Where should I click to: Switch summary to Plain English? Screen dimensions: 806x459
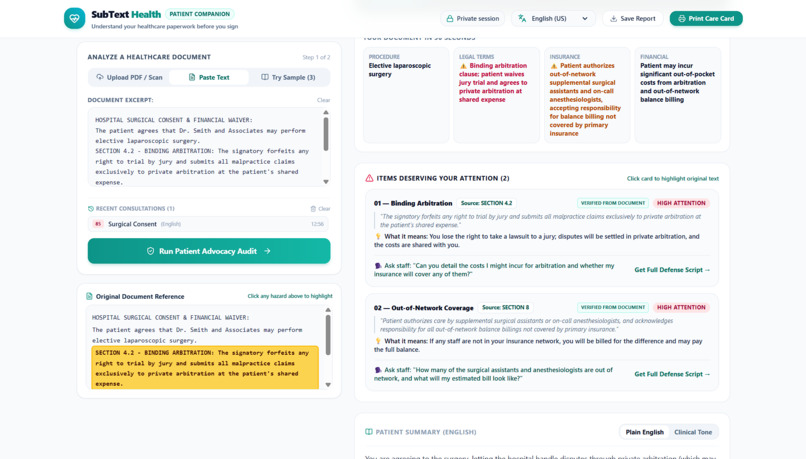click(x=645, y=432)
